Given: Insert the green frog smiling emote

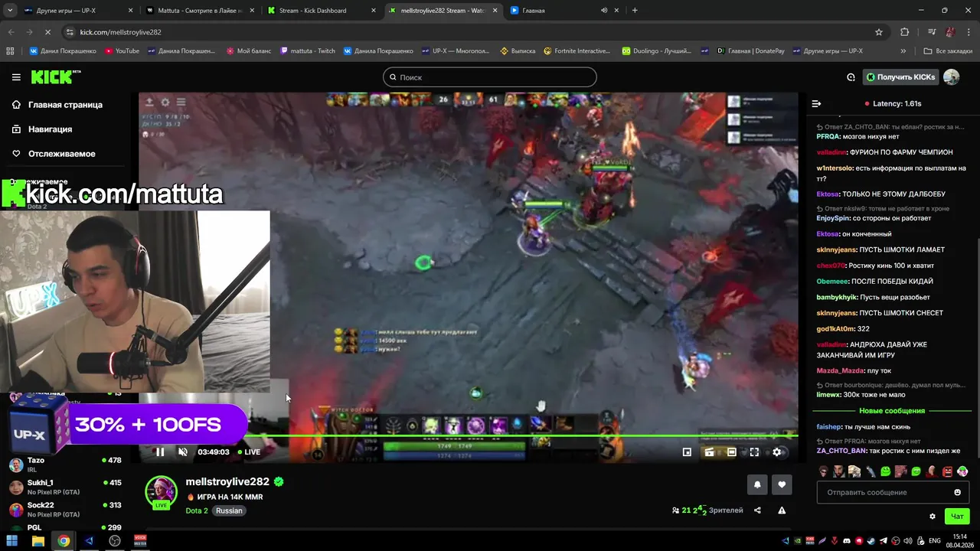Looking at the screenshot, I should [885, 471].
